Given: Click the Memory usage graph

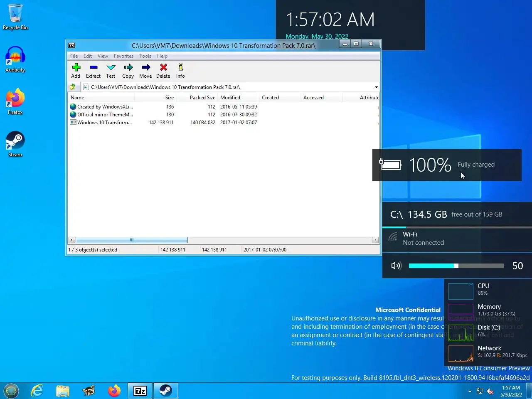Looking at the screenshot, I should pyautogui.click(x=461, y=312).
